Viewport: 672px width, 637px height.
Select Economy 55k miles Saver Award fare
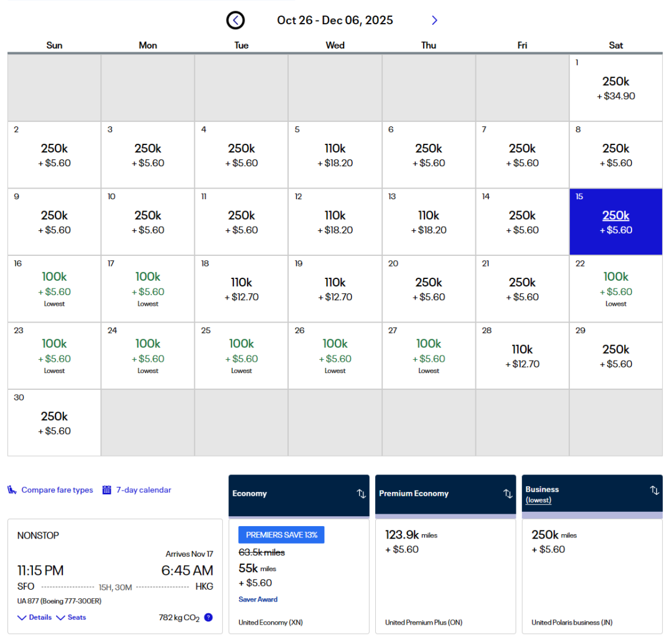click(x=299, y=575)
